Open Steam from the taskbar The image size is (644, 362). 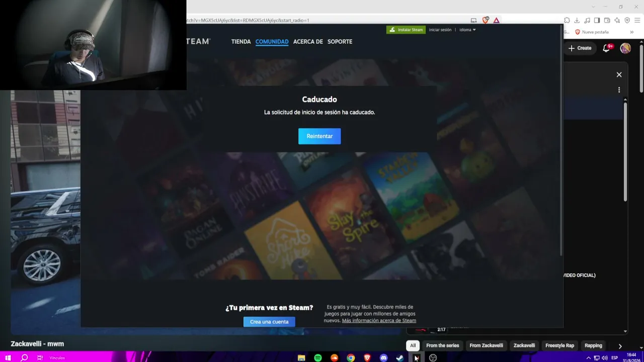click(400, 357)
